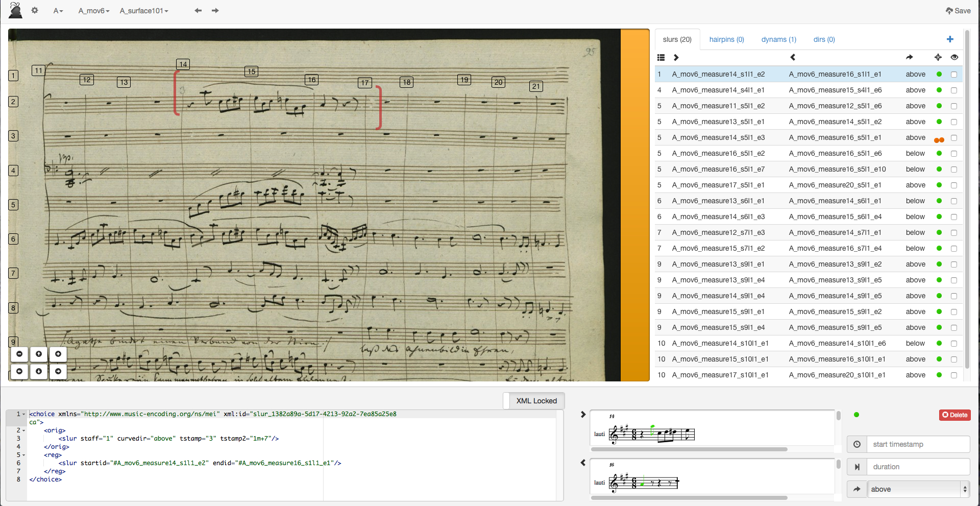The width and height of the screenshot is (980, 506).
Task: Collapse XML line 1 choice fold arrow
Action: (24, 414)
